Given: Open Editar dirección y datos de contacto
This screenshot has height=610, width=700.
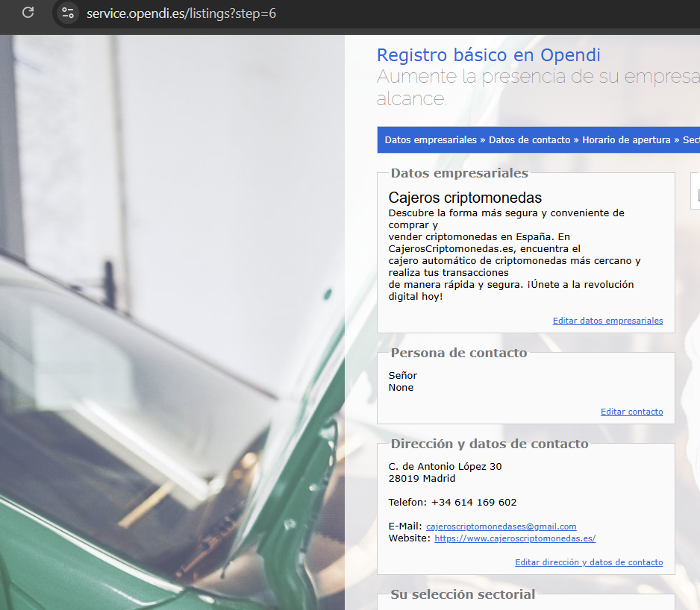Looking at the screenshot, I should [589, 562].
